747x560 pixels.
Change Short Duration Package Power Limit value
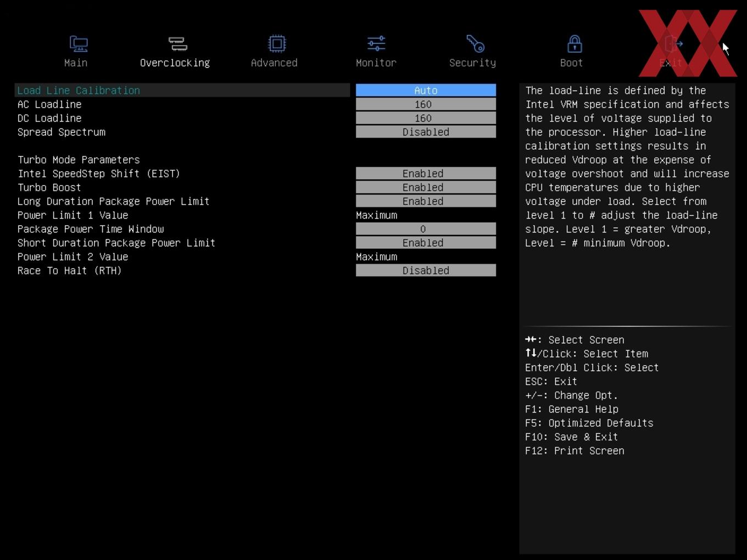pos(426,243)
